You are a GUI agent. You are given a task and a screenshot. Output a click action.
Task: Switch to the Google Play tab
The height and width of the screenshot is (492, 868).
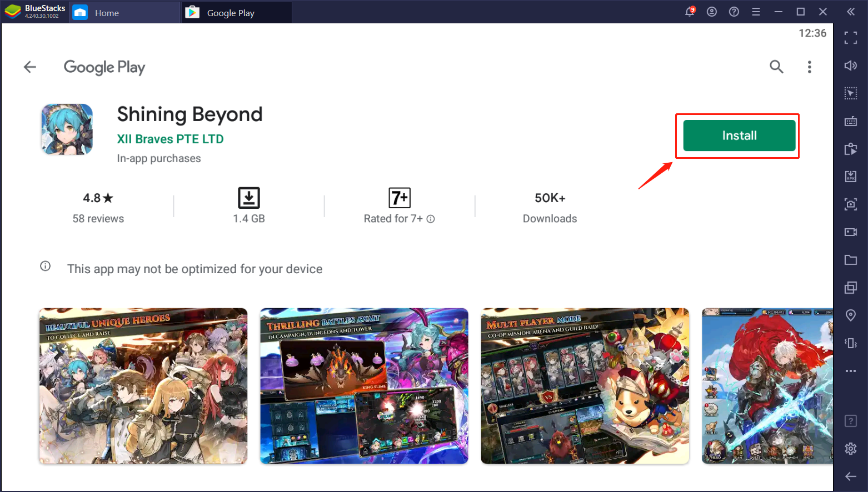pyautogui.click(x=237, y=12)
